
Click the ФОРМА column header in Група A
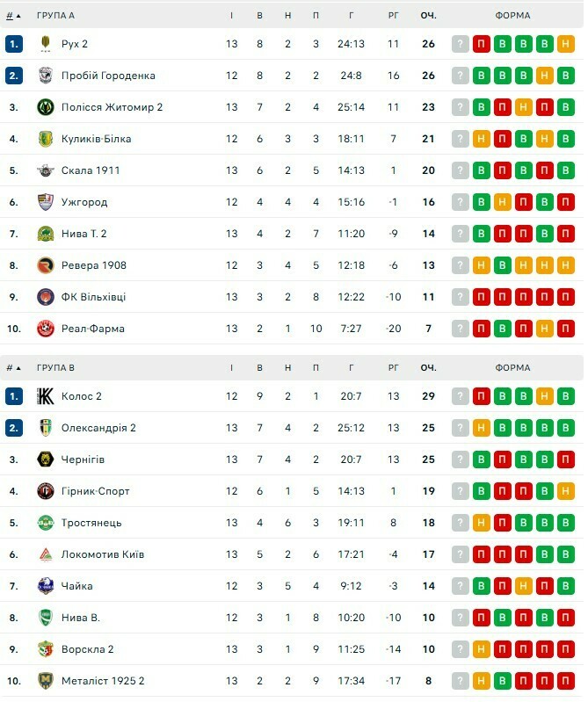point(512,15)
